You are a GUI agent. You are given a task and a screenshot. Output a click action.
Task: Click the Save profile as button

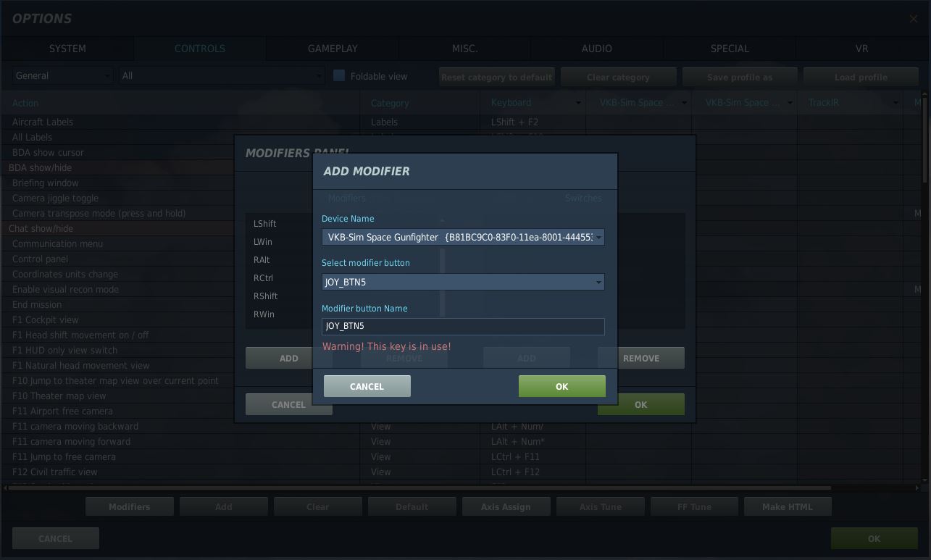pyautogui.click(x=739, y=77)
